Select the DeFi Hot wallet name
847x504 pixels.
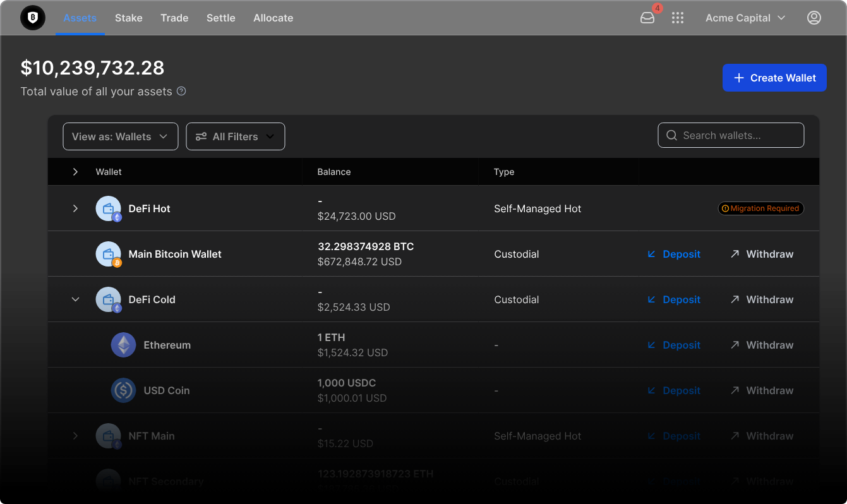(x=150, y=208)
